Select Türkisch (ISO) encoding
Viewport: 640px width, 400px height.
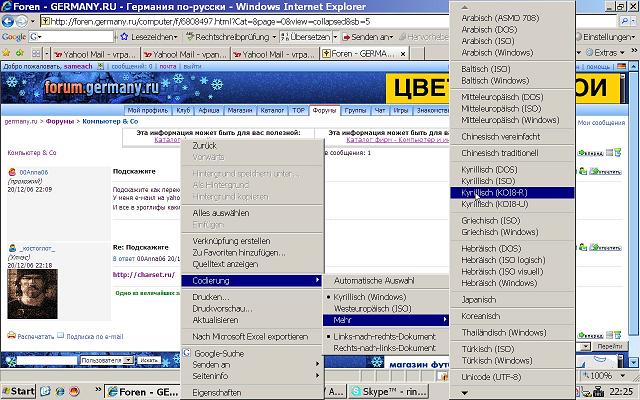click(x=512, y=349)
